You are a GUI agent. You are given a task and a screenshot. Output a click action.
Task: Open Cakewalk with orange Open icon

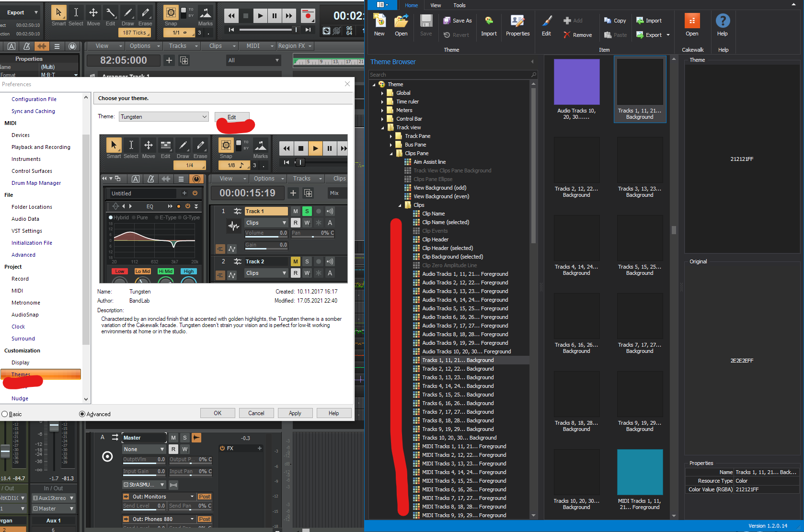point(692,25)
